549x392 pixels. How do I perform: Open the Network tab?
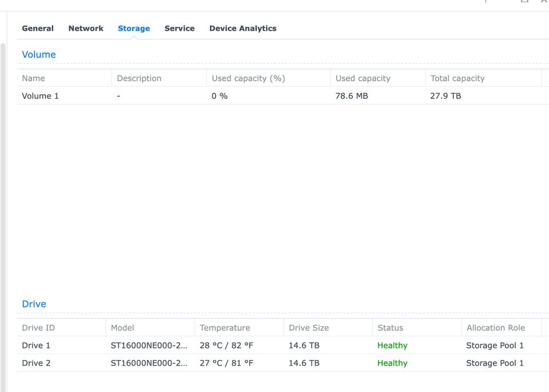[86, 29]
